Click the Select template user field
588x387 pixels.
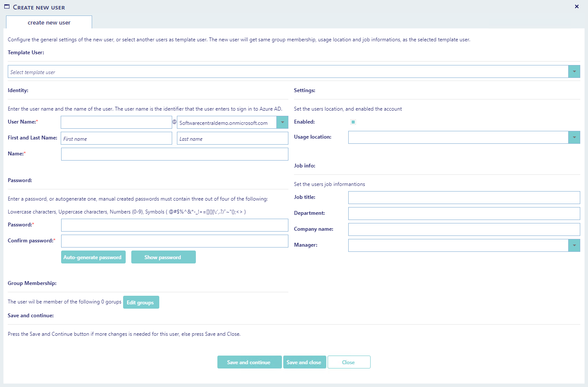tap(288, 71)
